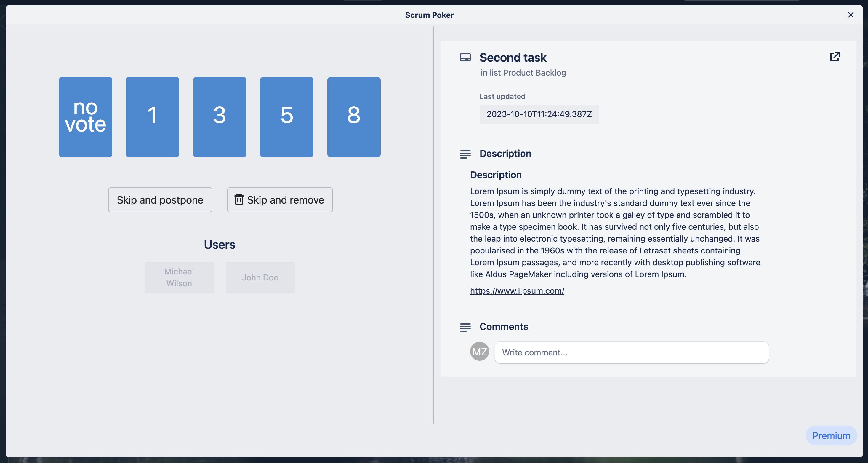Click Skip and postpone
This screenshot has height=463, width=868.
(160, 199)
